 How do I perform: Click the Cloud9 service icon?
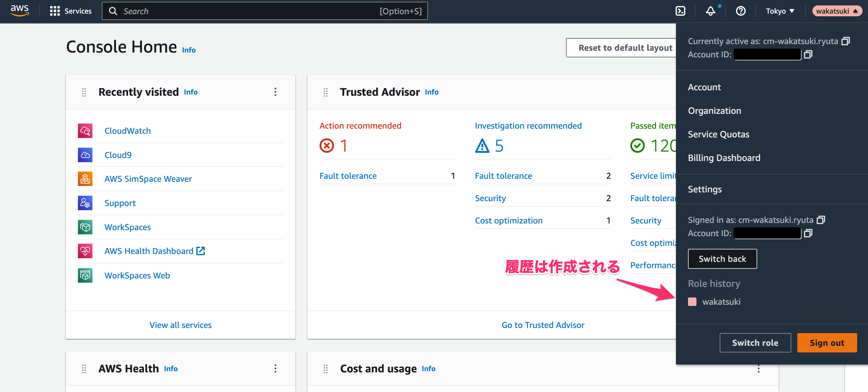(x=85, y=155)
